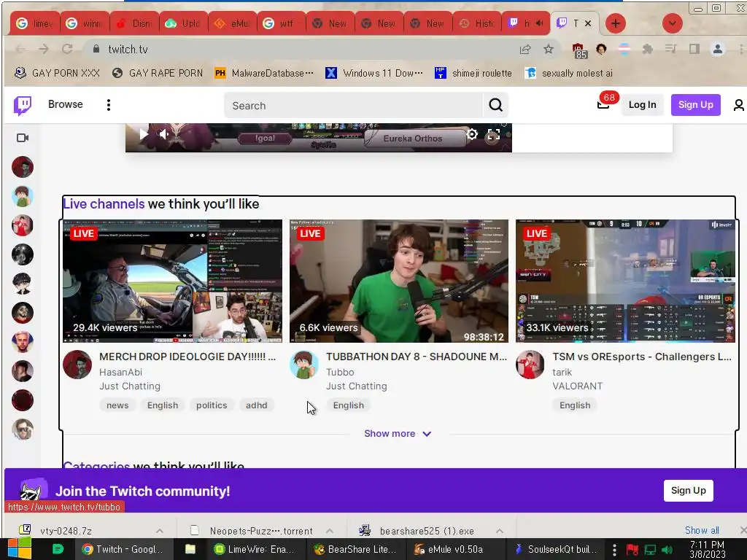The width and height of the screenshot is (747, 560).
Task: Open the Tubbo stream thumbnail
Action: (x=399, y=281)
